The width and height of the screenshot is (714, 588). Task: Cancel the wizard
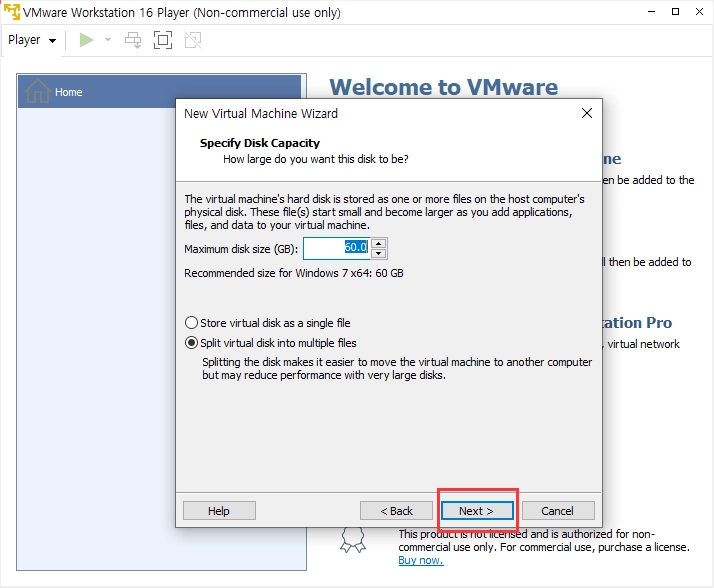[558, 511]
